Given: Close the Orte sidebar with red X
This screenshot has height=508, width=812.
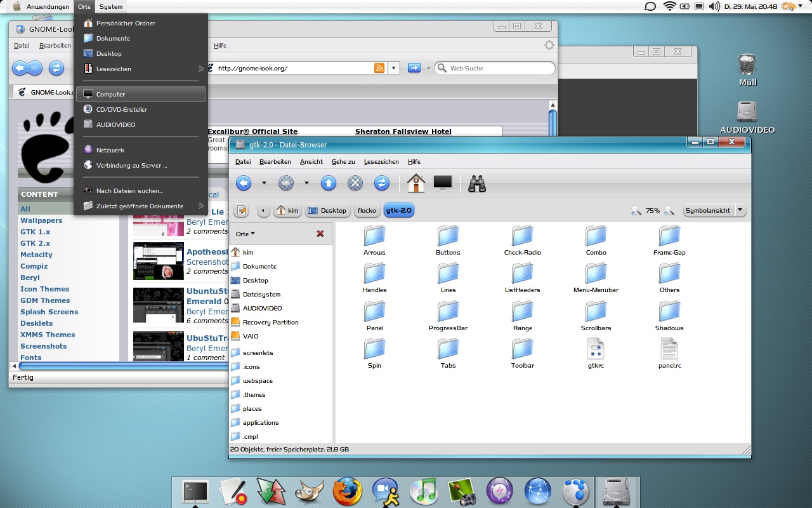Looking at the screenshot, I should pyautogui.click(x=320, y=234).
